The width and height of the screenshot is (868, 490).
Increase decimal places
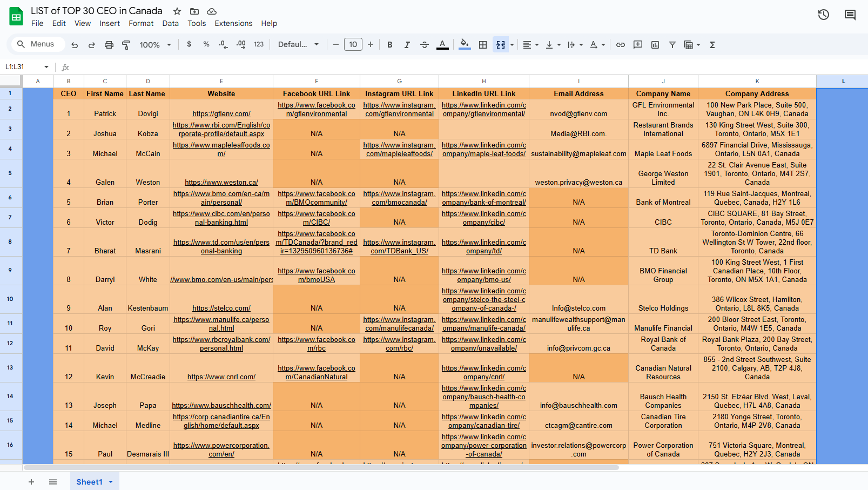tap(241, 44)
